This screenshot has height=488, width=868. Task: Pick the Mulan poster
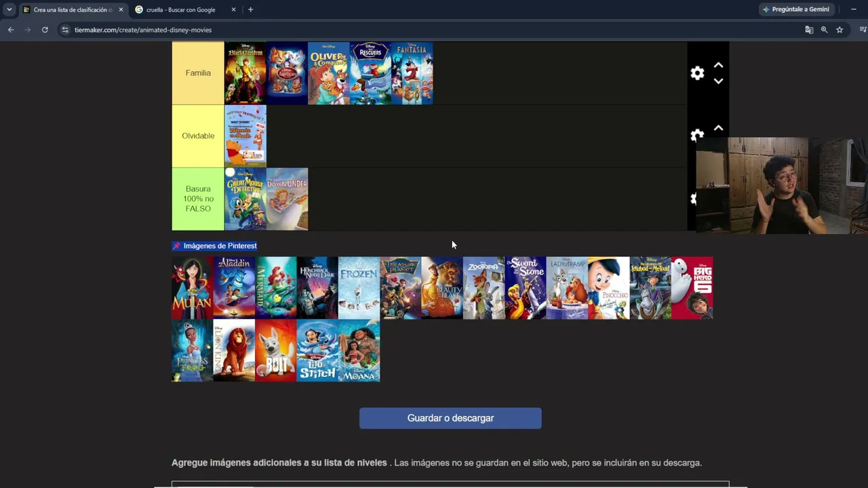tap(193, 287)
